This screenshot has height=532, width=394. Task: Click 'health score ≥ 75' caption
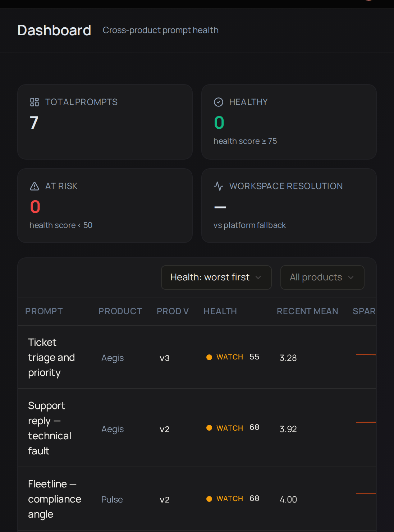245,141
